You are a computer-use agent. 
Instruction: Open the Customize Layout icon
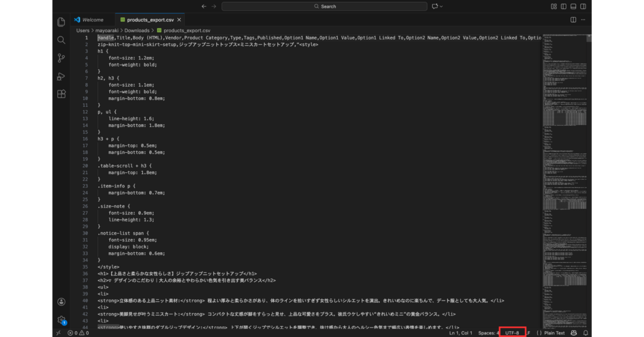[553, 6]
